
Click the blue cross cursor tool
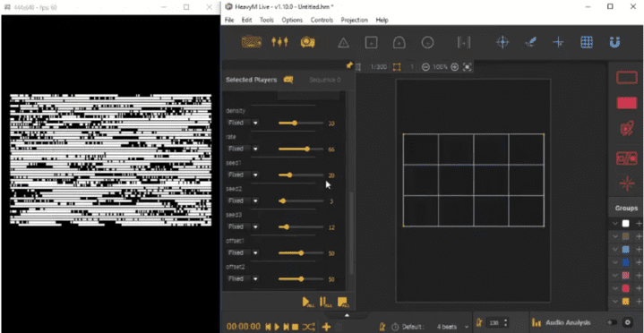pos(559,42)
